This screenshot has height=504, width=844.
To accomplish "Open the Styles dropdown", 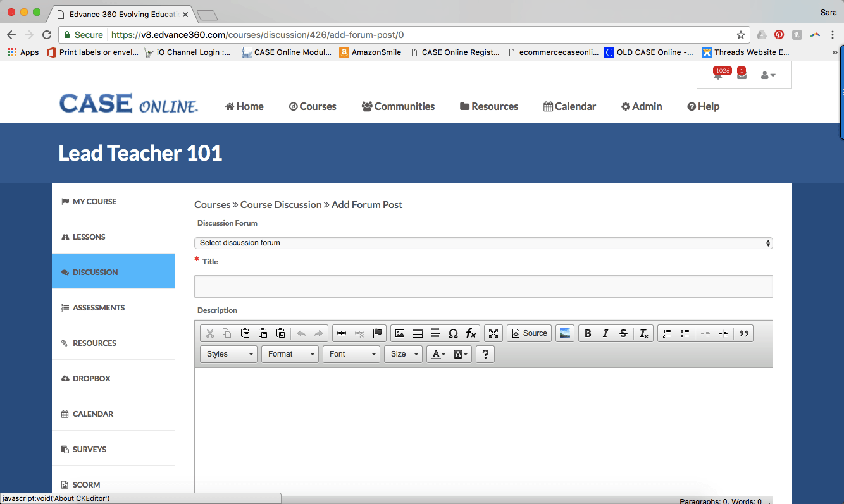I will click(228, 354).
